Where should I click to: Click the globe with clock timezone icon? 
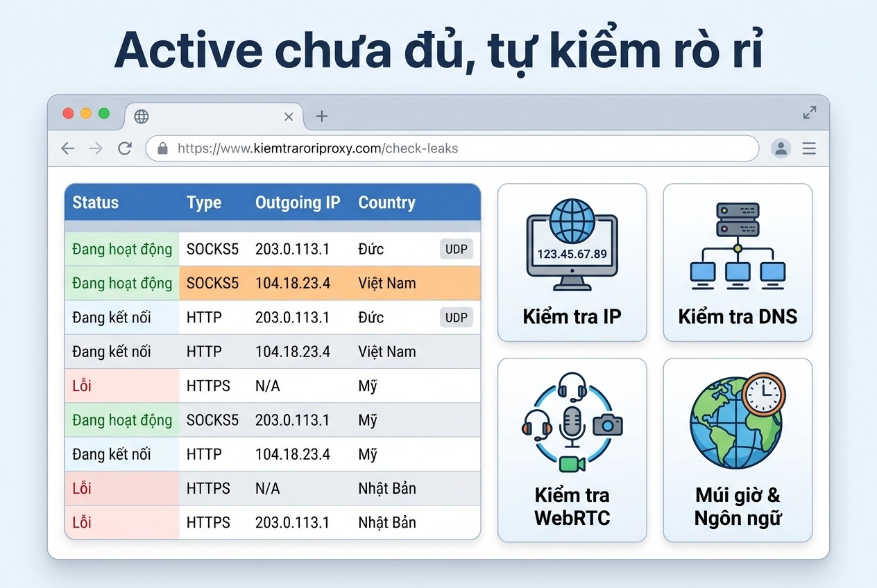[738, 422]
